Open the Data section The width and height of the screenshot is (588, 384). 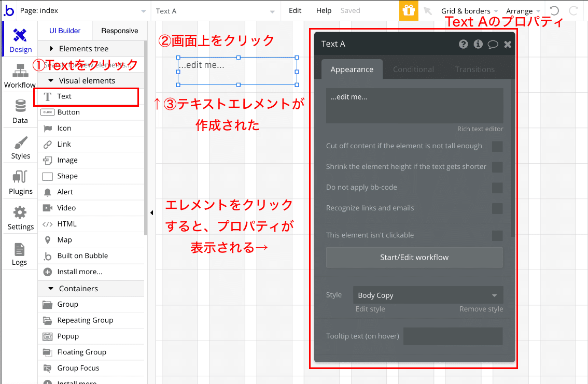coord(20,111)
